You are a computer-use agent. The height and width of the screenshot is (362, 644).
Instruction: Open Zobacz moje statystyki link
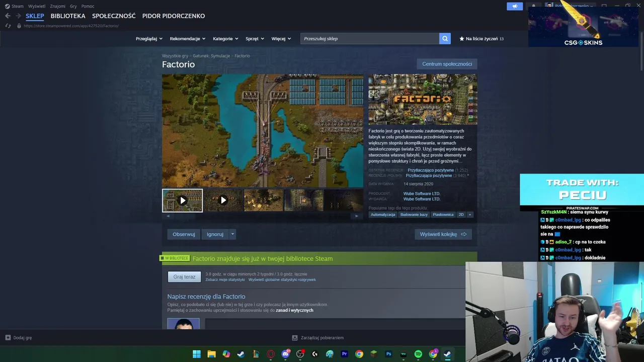(225, 280)
